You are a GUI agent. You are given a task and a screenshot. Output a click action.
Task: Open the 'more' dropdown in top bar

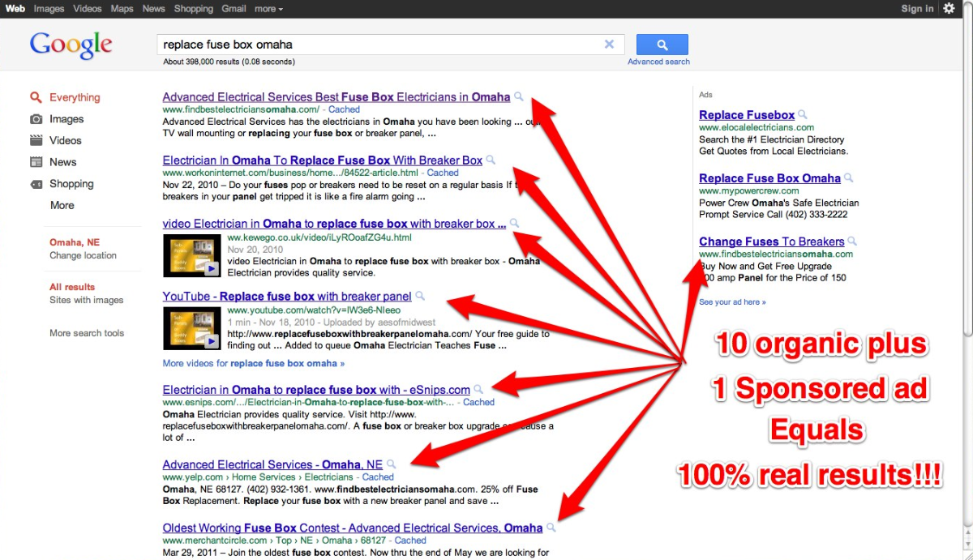click(x=268, y=9)
